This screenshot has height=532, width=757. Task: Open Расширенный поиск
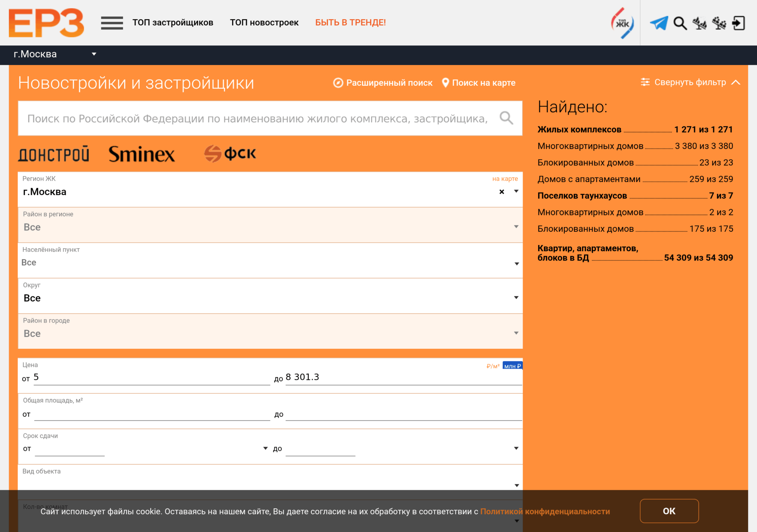tap(383, 83)
